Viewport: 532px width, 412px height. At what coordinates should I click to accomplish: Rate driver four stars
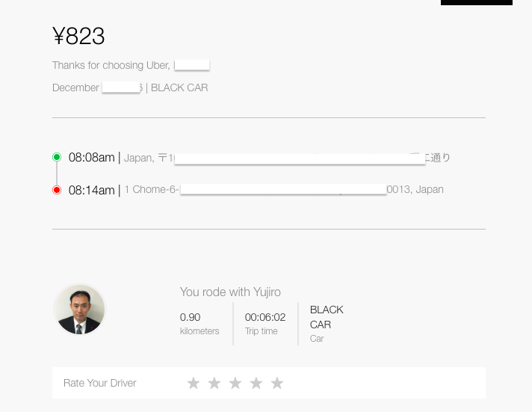256,383
